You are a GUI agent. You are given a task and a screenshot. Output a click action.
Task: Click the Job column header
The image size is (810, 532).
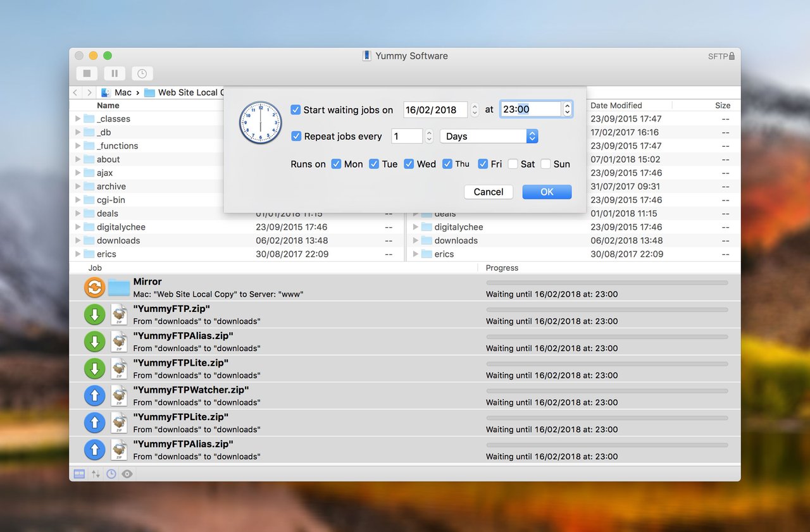(95, 268)
